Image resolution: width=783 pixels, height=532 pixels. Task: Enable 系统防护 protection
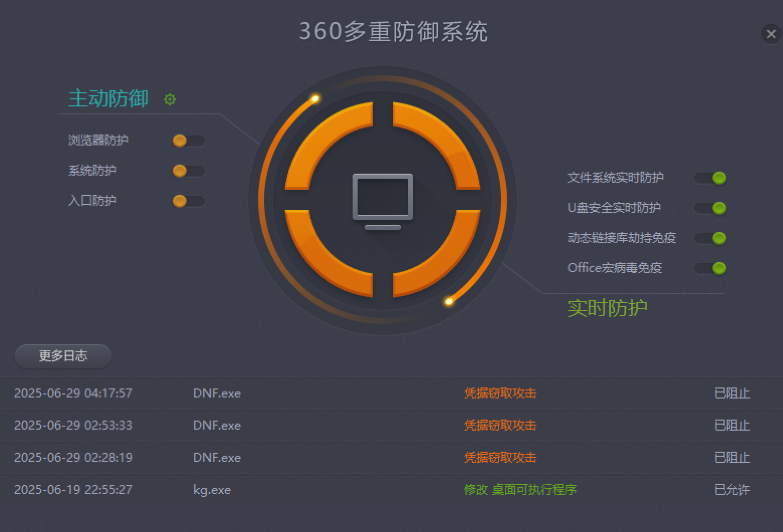(x=188, y=171)
